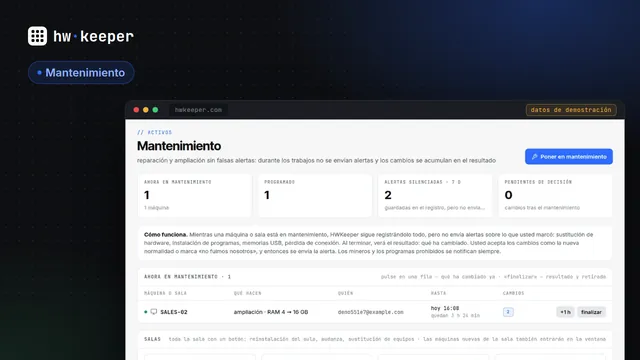Viewport: 640px width, 360px height.
Task: Click the demo email in Quién column
Action: coord(370,312)
